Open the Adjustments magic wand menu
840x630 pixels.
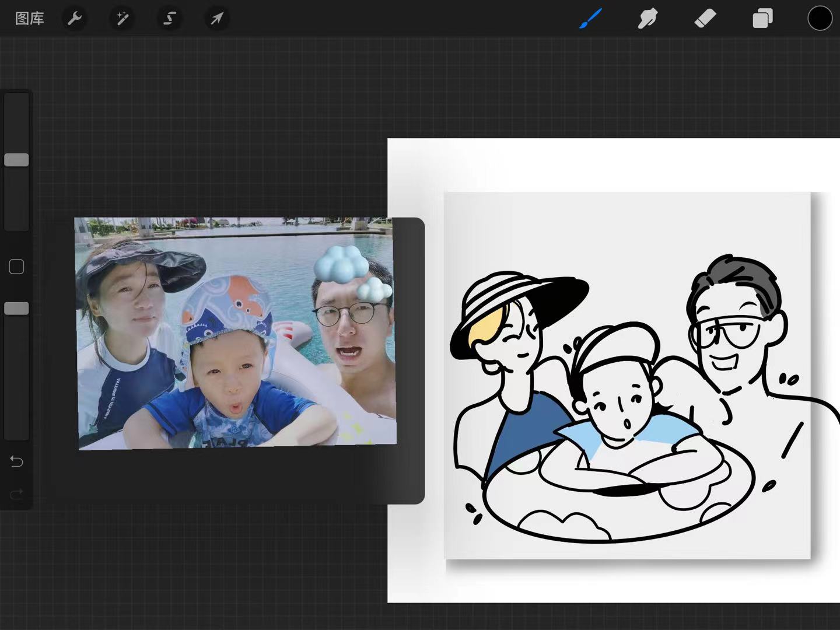click(x=122, y=19)
